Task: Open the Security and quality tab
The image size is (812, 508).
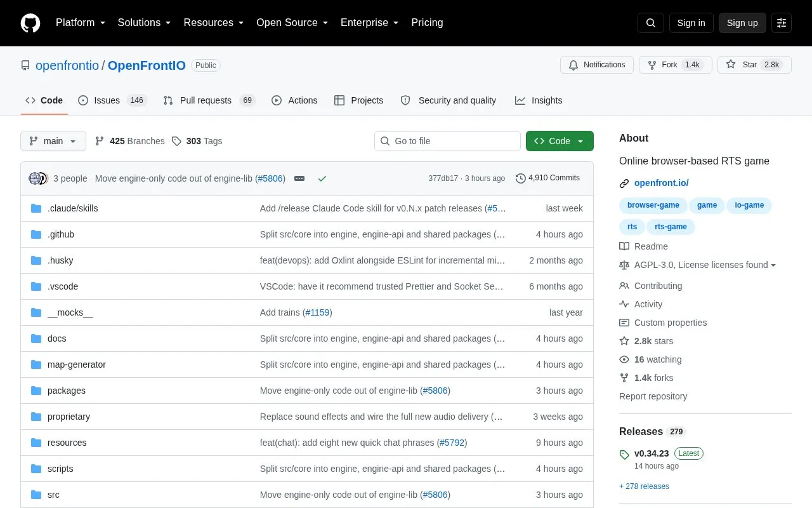Action: click(x=449, y=100)
